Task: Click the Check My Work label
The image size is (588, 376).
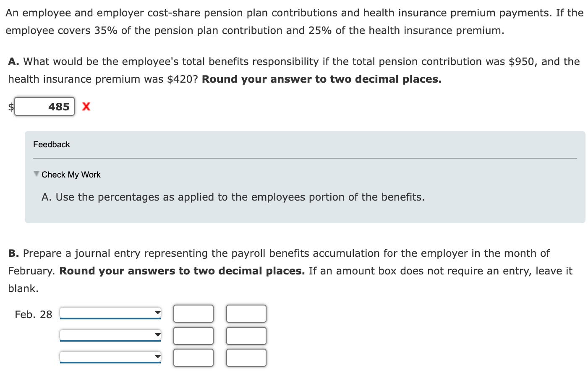Action: (x=71, y=175)
